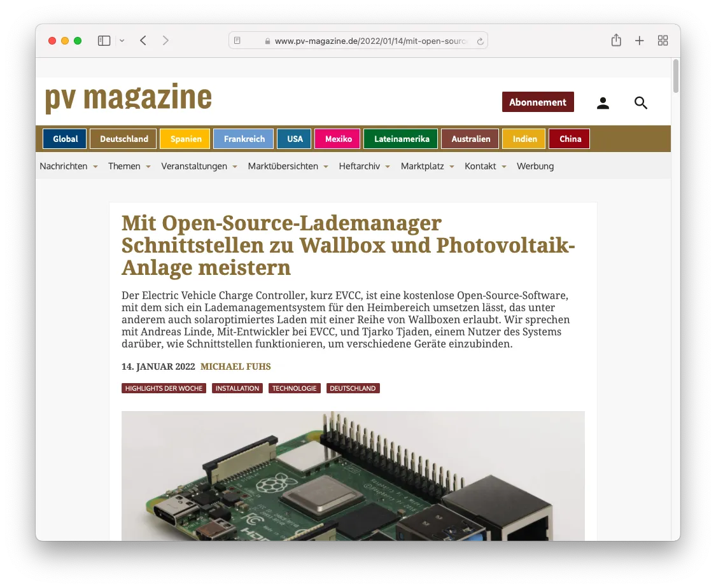Select the Lateinamerika edition tab

pos(400,139)
